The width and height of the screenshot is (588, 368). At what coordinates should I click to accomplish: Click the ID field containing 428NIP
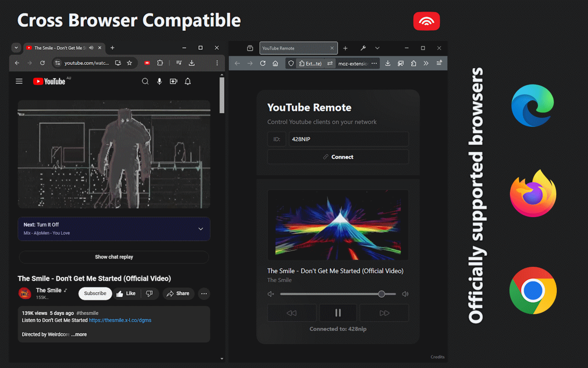coord(348,139)
